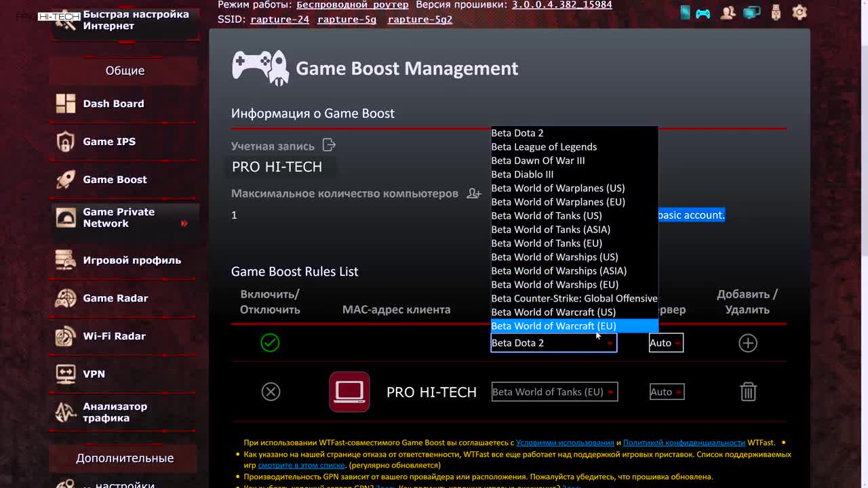The height and width of the screenshot is (488, 868).
Task: Select Beta World of Warcraft (US) option
Action: (574, 312)
